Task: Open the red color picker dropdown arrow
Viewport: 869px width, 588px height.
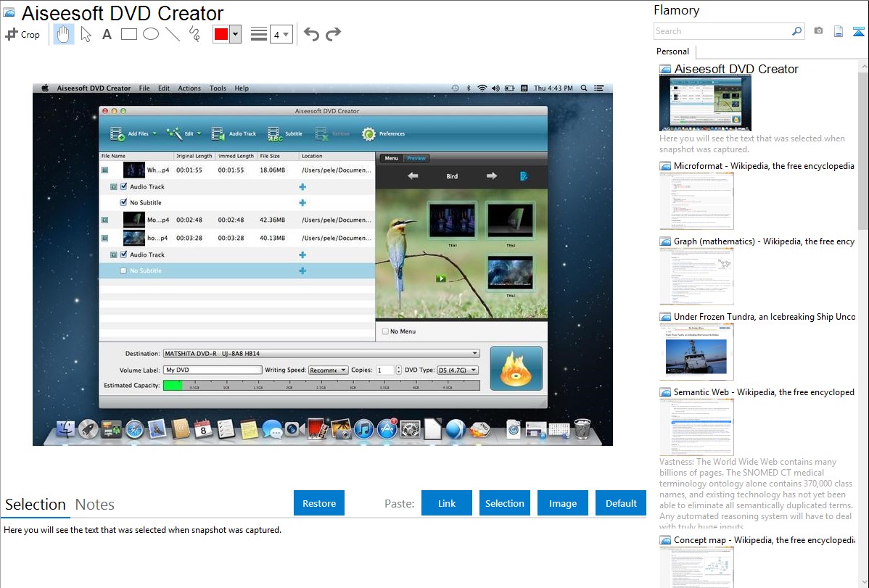Action: click(x=236, y=34)
